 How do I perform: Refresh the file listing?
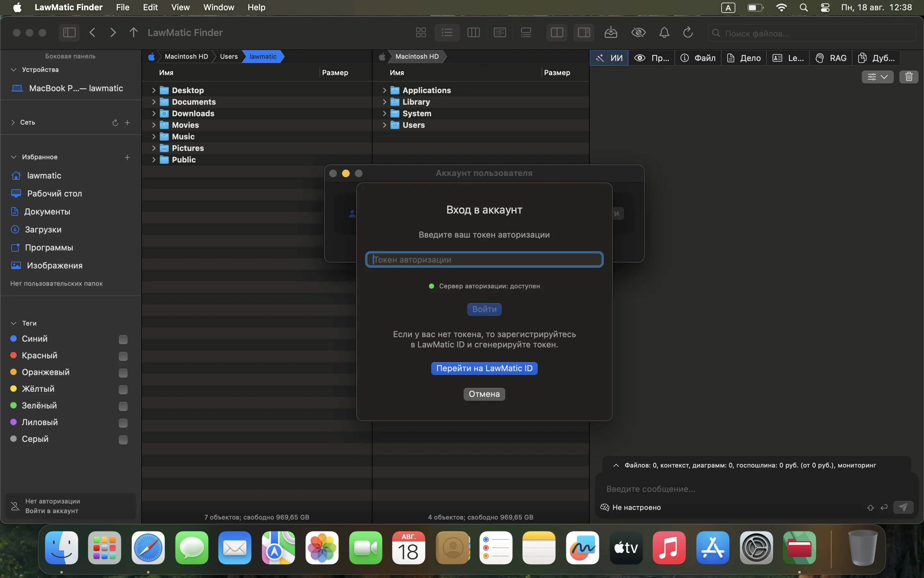pos(688,32)
